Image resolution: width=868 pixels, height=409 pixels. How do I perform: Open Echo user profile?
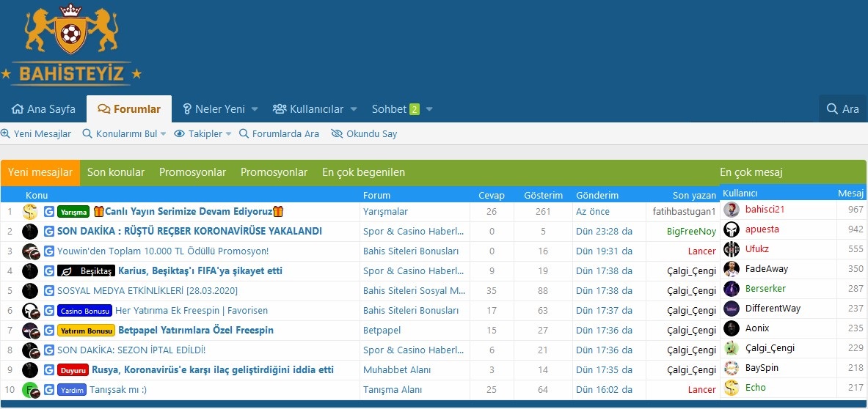click(x=756, y=388)
